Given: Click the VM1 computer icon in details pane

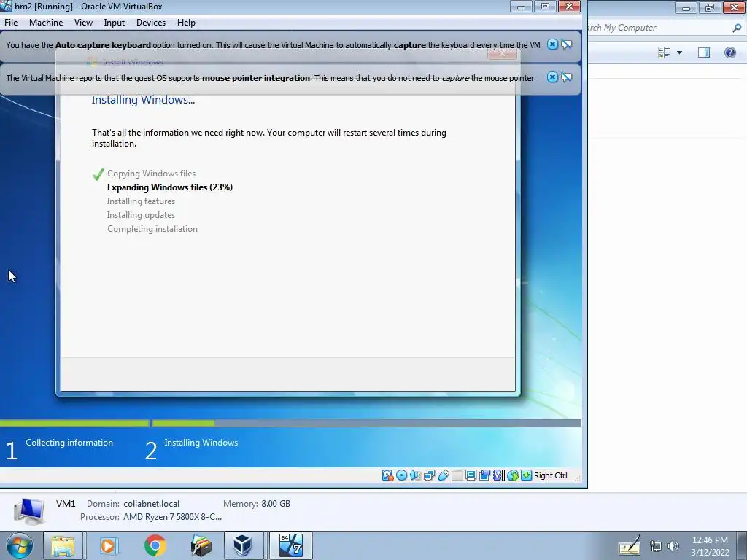Looking at the screenshot, I should (x=29, y=511).
